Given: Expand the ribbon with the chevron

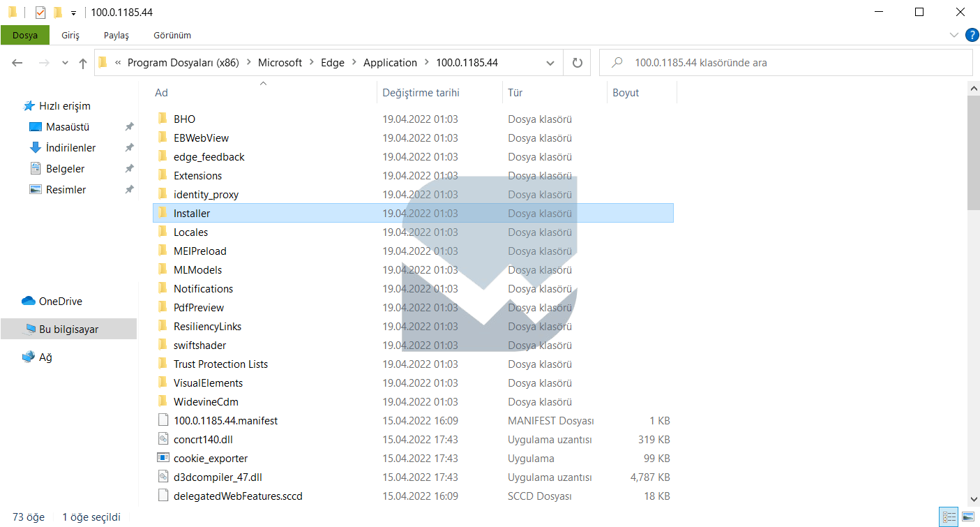Looking at the screenshot, I should [x=954, y=35].
